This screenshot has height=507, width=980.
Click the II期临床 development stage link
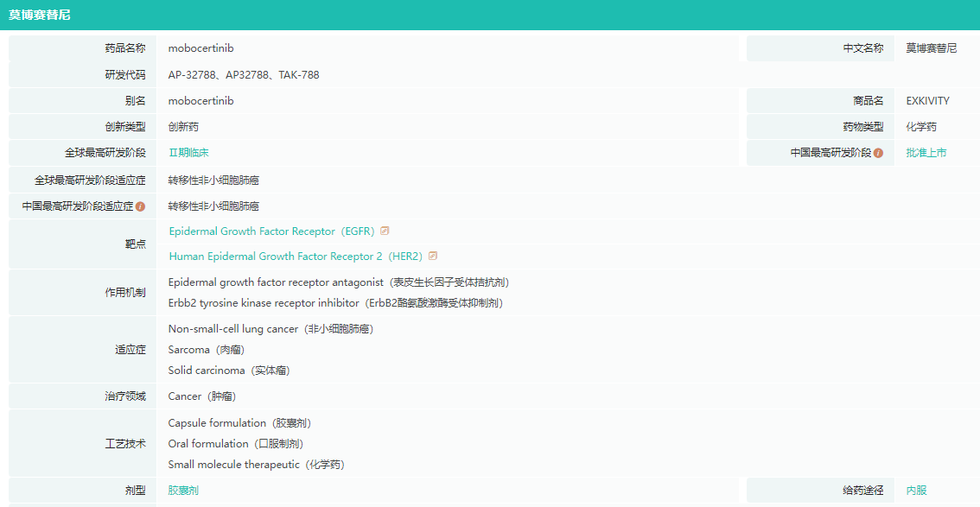(188, 152)
